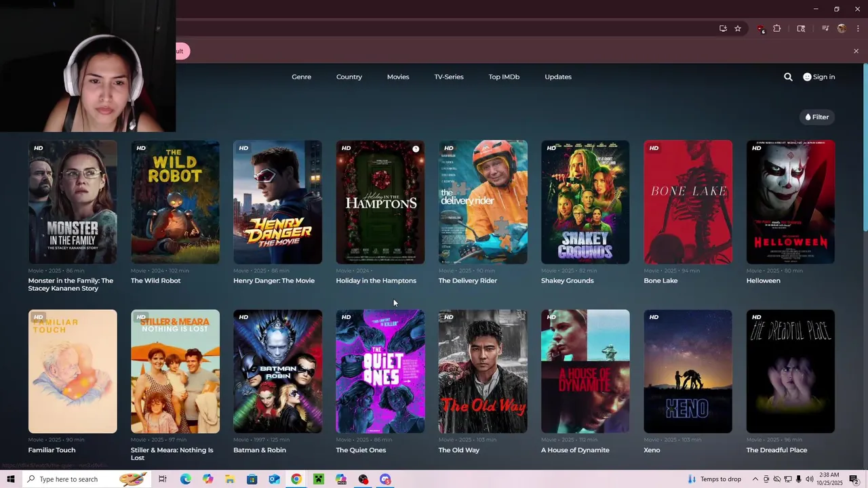Open the Shakey Grounds poster

coord(585,202)
